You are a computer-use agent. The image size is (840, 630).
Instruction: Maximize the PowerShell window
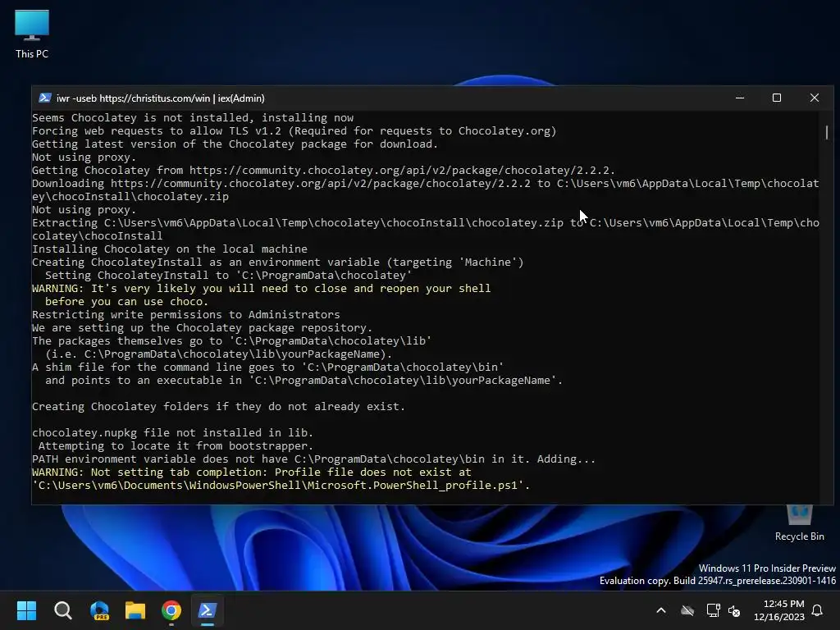point(777,98)
